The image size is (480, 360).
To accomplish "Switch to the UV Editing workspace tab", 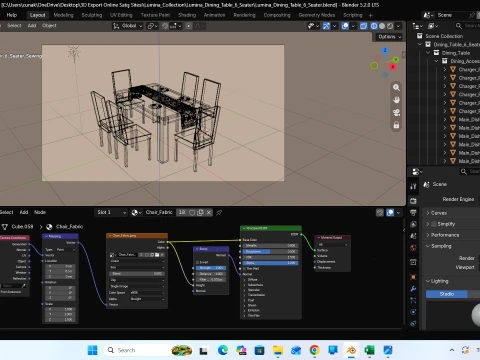I will pos(121,15).
